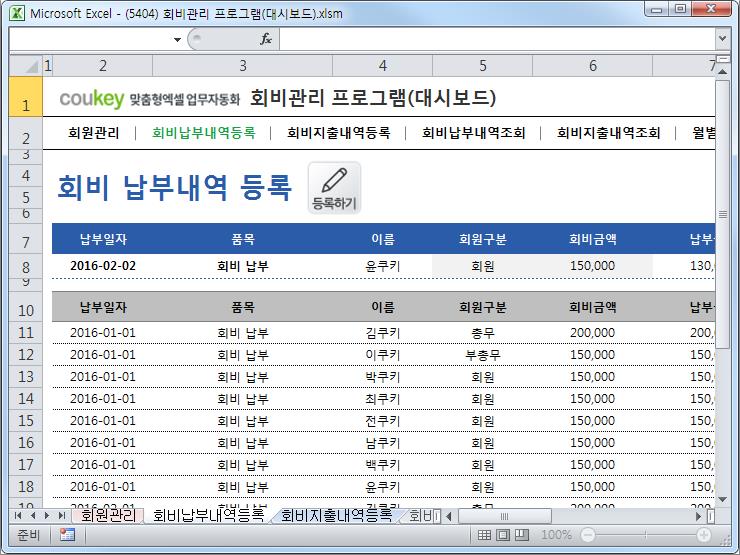740x555 pixels.
Task: Switch to Page Layout view icon
Action: 503,535
